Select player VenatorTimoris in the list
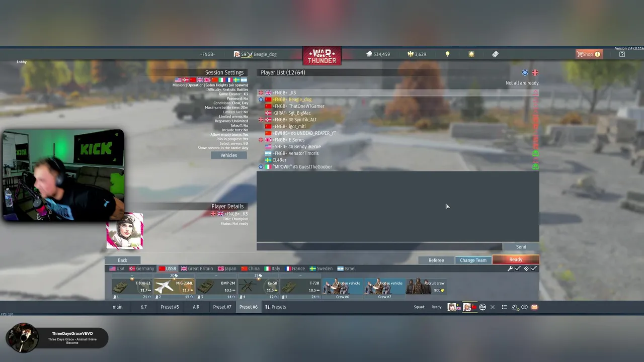This screenshot has width=644, height=362. (x=398, y=153)
